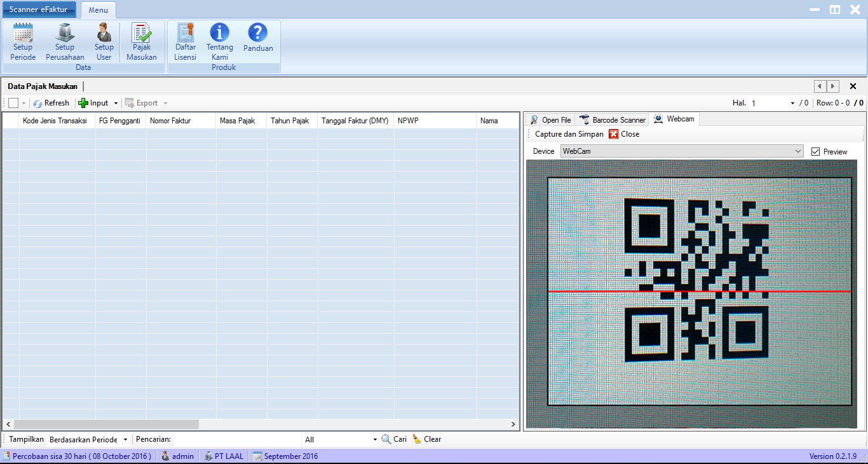
Task: Expand the Input button dropdown arrow
Action: click(x=116, y=103)
